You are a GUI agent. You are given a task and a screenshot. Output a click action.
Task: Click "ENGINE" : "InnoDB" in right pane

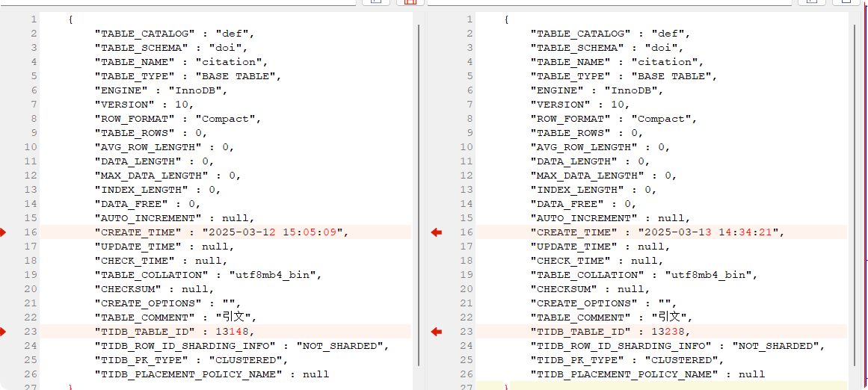(x=597, y=90)
